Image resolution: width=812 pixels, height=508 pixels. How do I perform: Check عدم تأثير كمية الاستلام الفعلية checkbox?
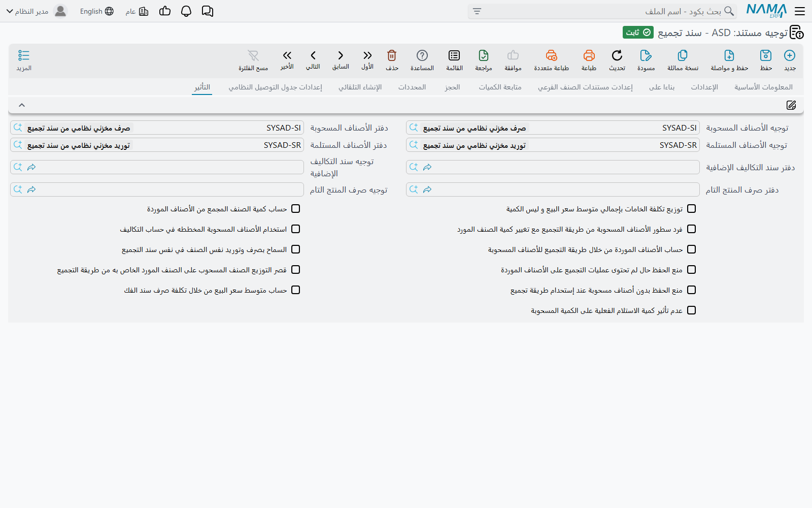pos(691,310)
